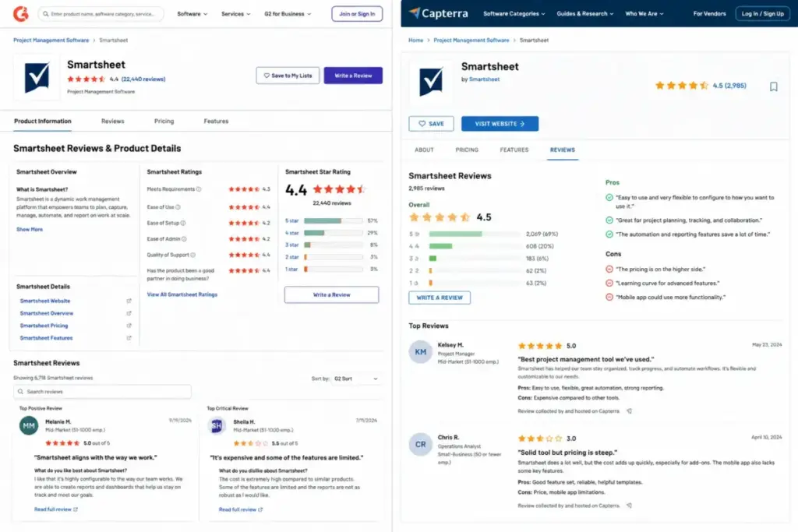Click by Smartsheet vendor link on Capterra
Screen dimensions: 798x532
(x=484, y=79)
